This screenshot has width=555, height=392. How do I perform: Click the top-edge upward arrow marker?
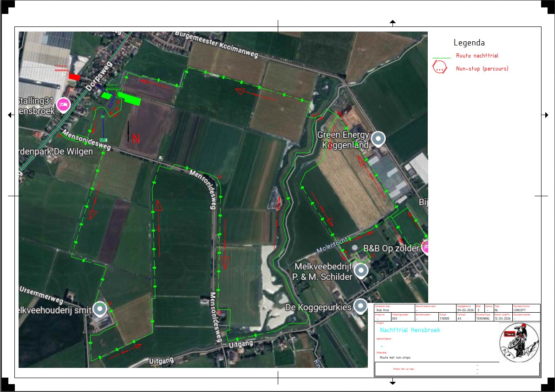(x=392, y=22)
